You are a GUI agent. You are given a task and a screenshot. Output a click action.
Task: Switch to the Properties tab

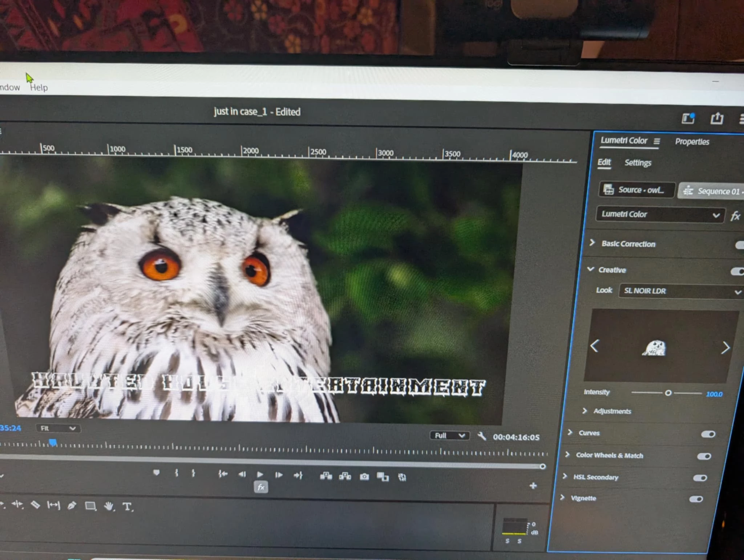pyautogui.click(x=692, y=142)
